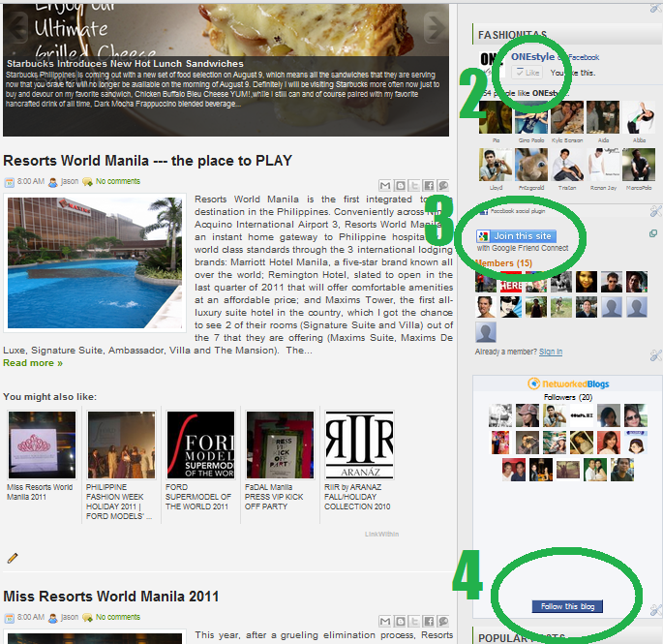
Task: Click Facebook icon beside social plugin text
Action: click(484, 211)
